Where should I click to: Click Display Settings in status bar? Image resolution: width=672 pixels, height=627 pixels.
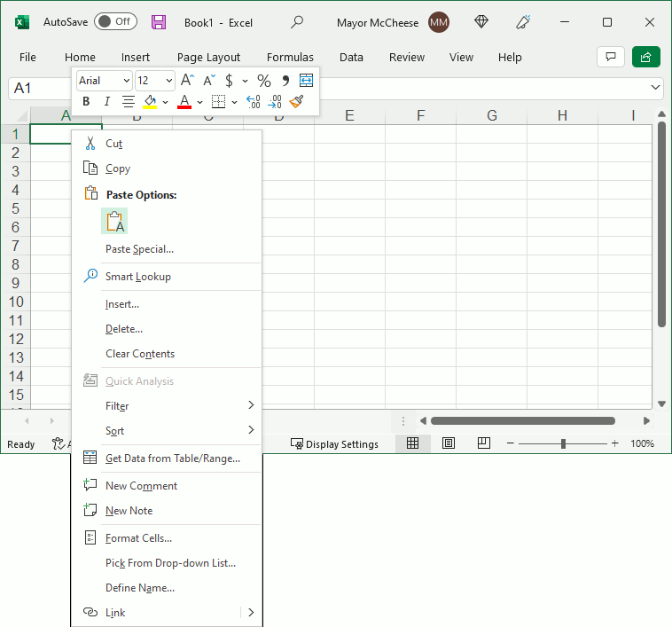334,444
